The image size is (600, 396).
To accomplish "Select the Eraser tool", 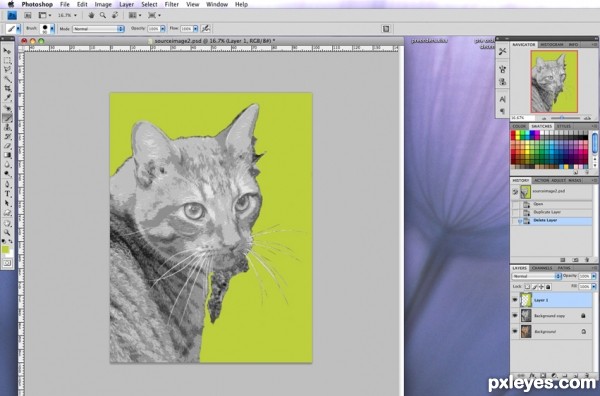I will coord(7,146).
